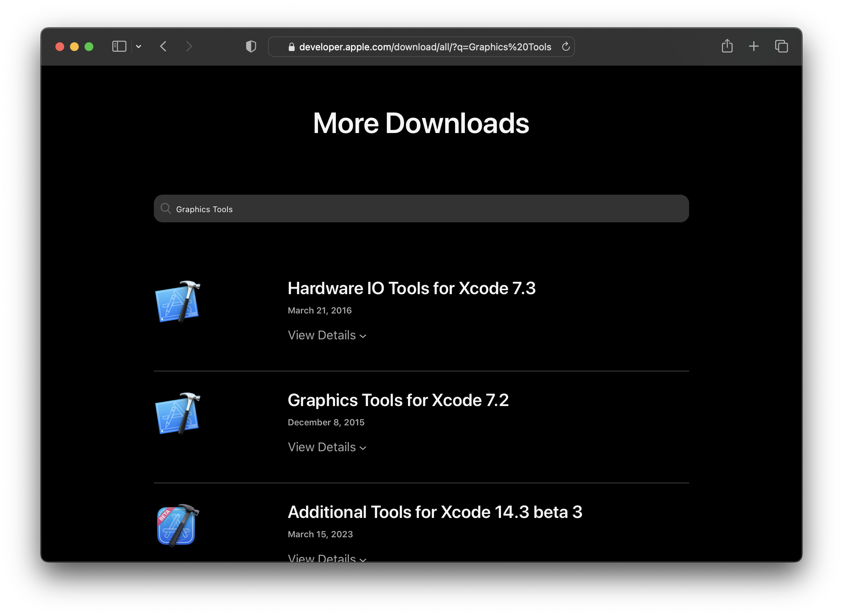Expand View Details for Graphics Tools 7.2
Image resolution: width=843 pixels, height=616 pixels.
(x=327, y=447)
